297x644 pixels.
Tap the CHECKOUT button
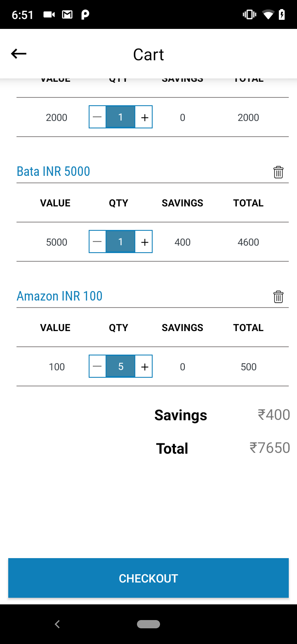[148, 578]
